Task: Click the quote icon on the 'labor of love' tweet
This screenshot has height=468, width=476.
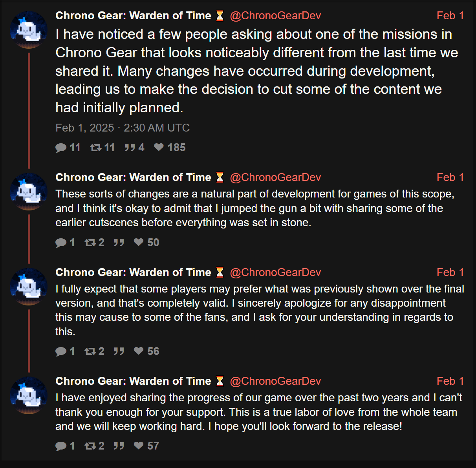Action: tap(119, 446)
